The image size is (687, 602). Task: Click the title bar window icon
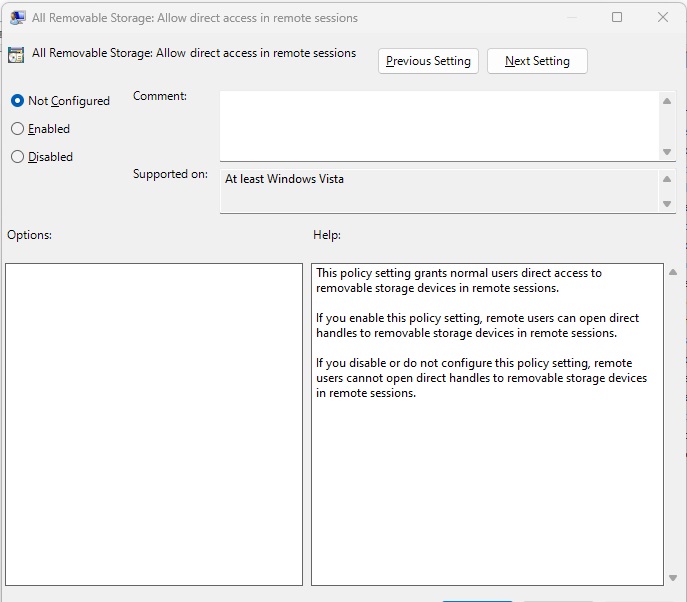point(18,18)
